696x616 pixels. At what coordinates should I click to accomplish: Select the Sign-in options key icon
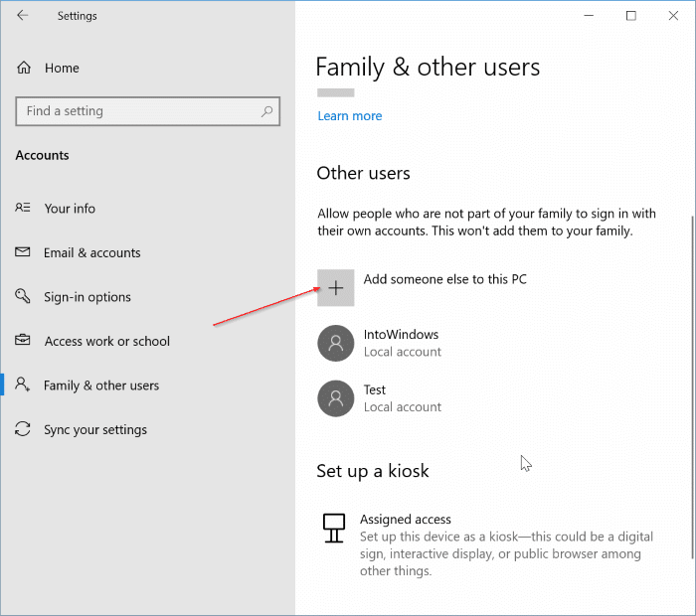pos(23,296)
